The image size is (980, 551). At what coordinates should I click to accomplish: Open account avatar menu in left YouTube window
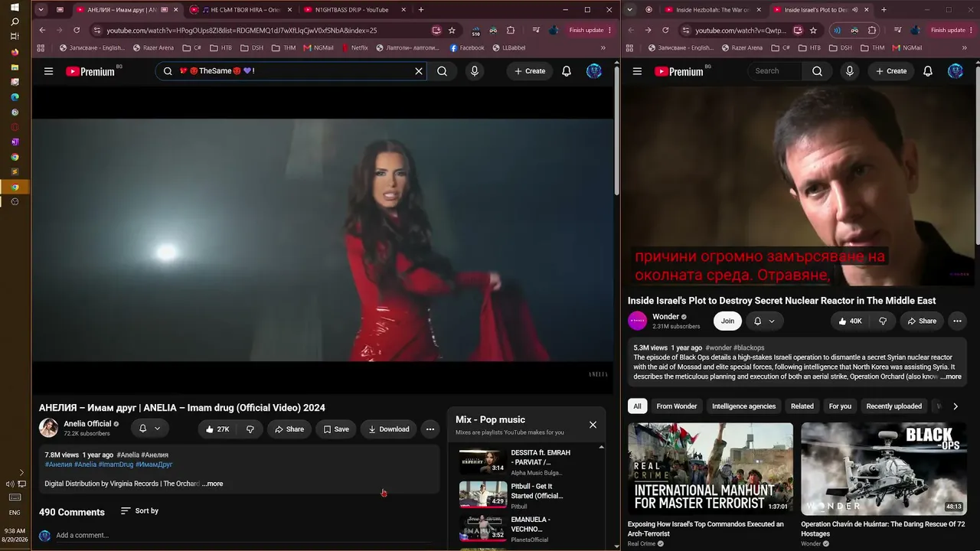click(x=594, y=71)
